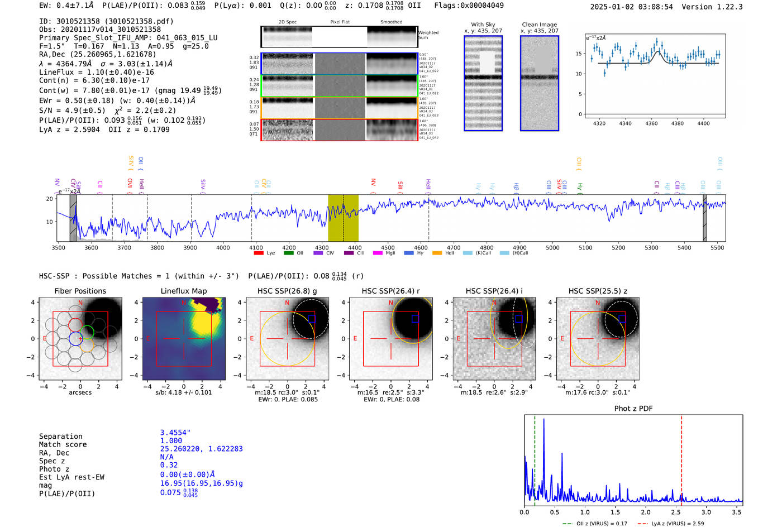Click the Phot z PDF plot
Viewport: 782px width, 532px height.
pyautogui.click(x=633, y=460)
